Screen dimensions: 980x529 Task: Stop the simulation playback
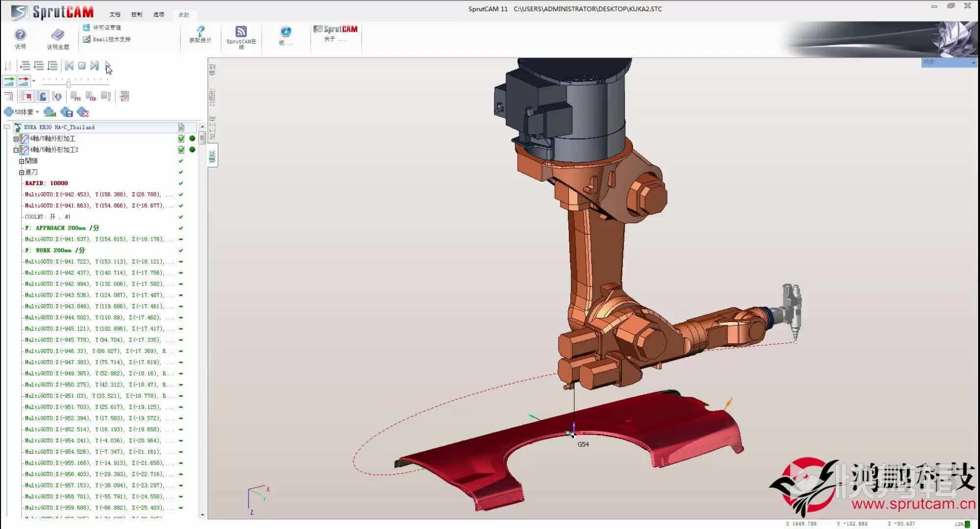point(82,66)
